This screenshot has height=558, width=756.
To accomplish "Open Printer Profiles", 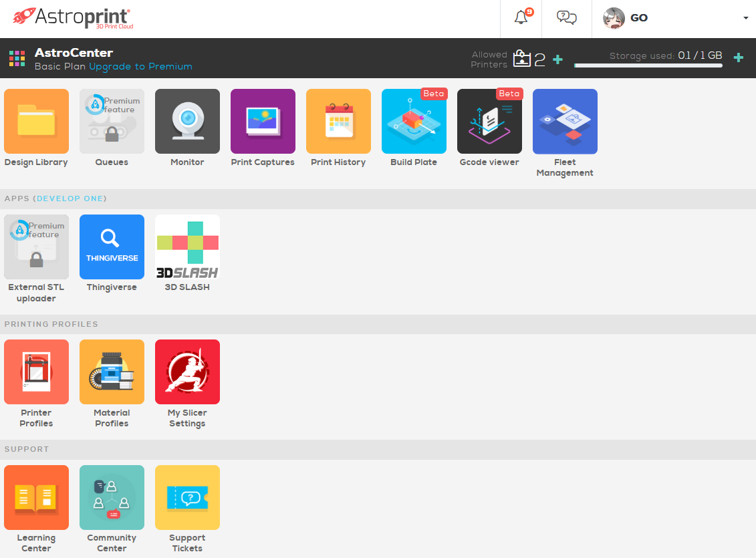I will tap(36, 372).
